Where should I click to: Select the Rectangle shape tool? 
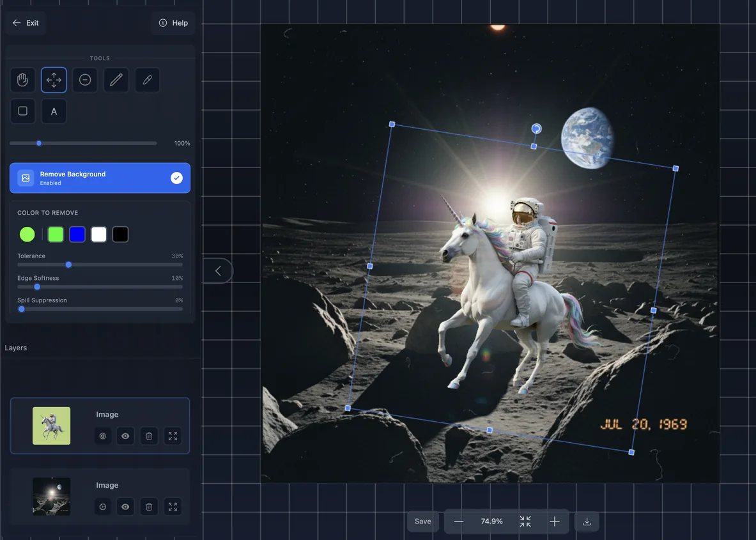[22, 111]
